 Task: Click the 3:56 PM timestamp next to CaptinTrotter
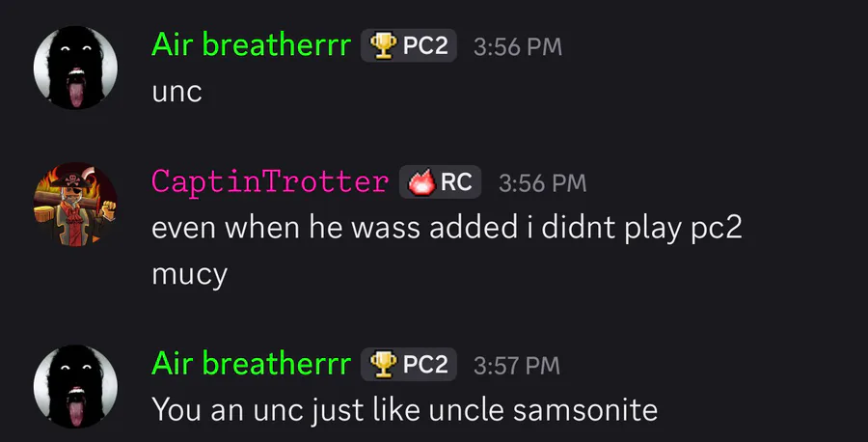(x=542, y=181)
